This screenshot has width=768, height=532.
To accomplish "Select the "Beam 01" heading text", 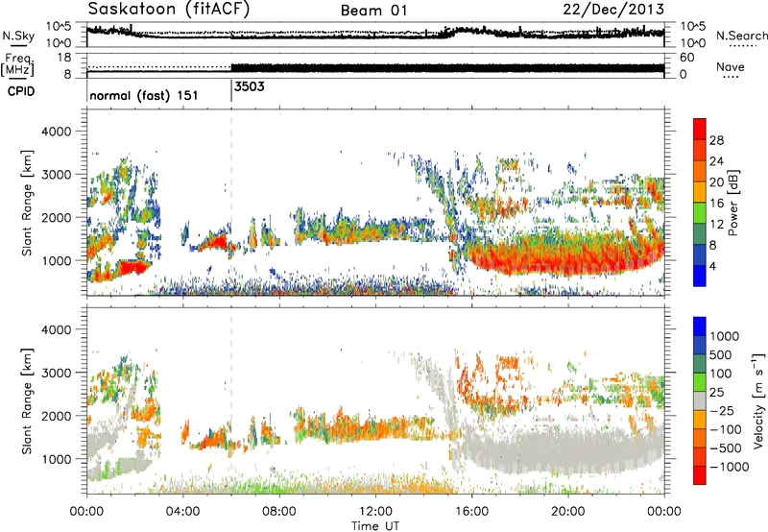I will (373, 11).
